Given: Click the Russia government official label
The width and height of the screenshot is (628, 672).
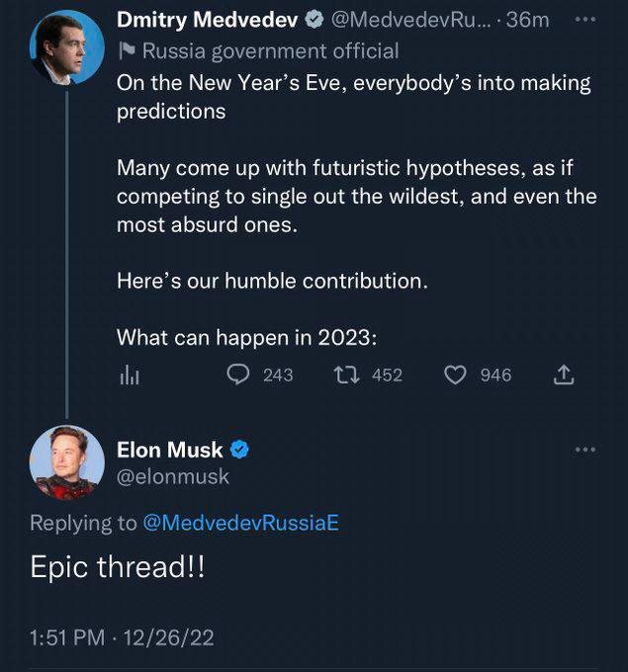Looking at the screenshot, I should tap(270, 50).
